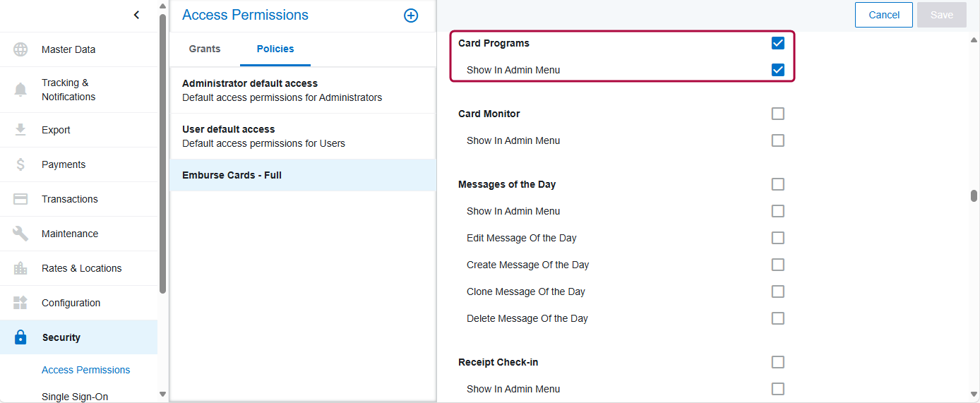Click the Save button
The width and height of the screenshot is (980, 403).
[942, 15]
